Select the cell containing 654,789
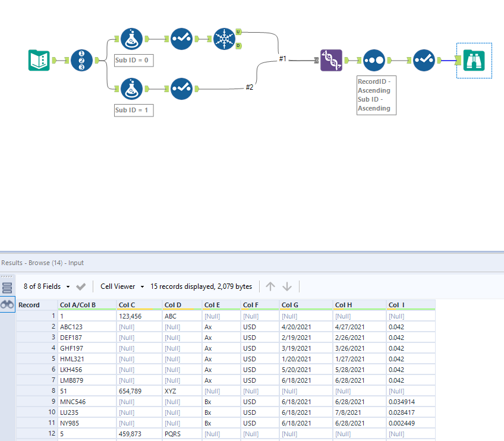Image resolution: width=504 pixels, height=441 pixels. coord(139,391)
